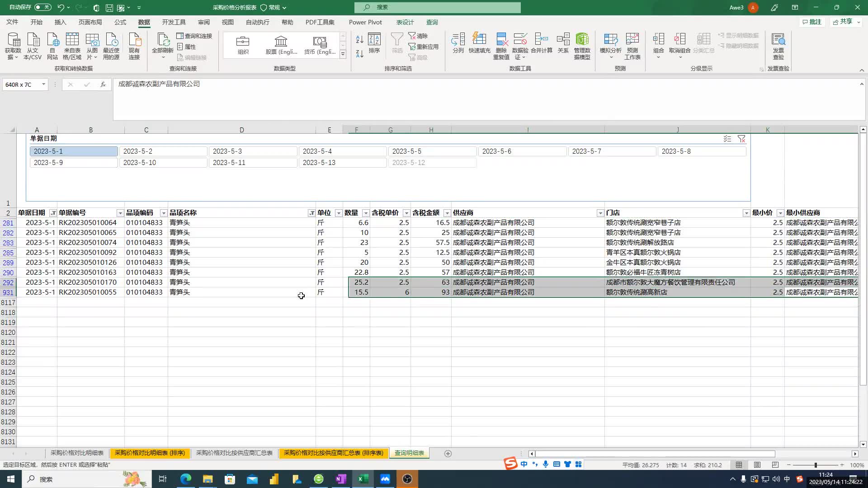Image resolution: width=868 pixels, height=488 pixels.
Task: Select the 股票 (English) data type
Action: click(x=281, y=45)
